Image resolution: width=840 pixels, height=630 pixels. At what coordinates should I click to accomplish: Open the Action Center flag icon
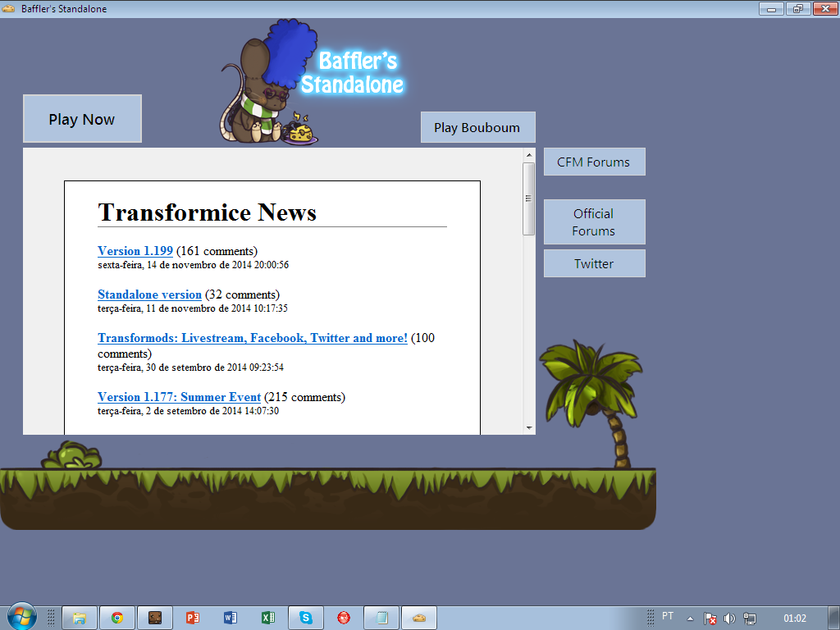coord(711,618)
